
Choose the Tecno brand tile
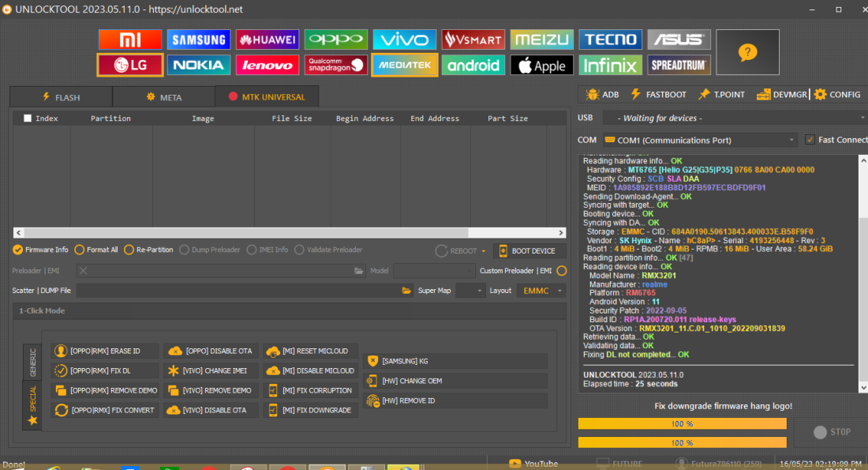611,39
